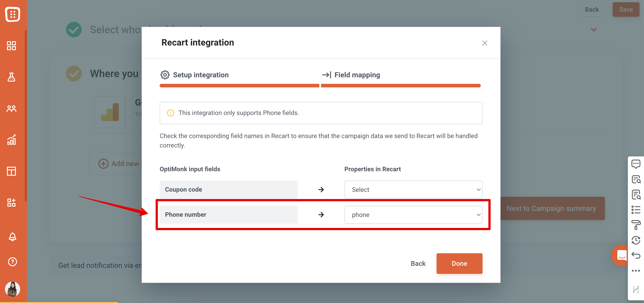
Task: Open the help question mark icon
Action: tap(13, 262)
